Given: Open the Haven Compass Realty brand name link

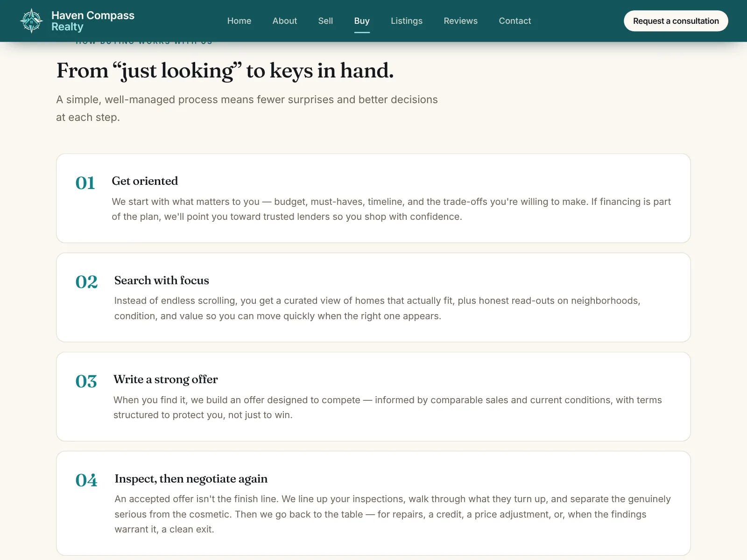Looking at the screenshot, I should pos(93,21).
